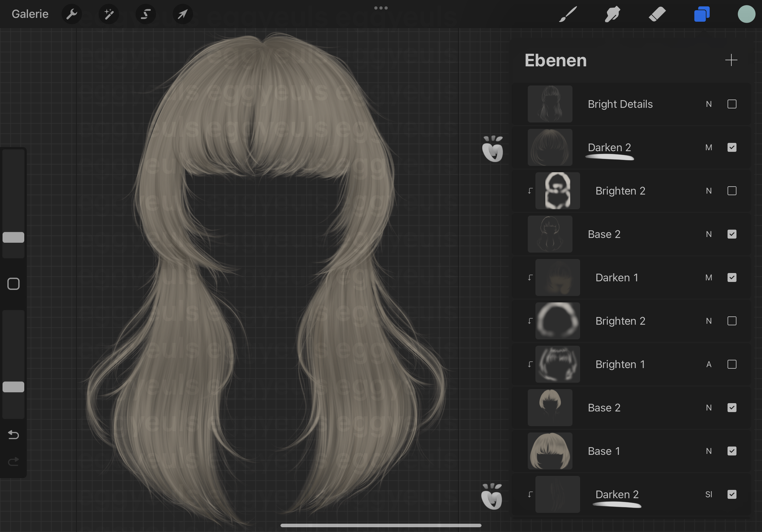Open the active color swatch

[x=746, y=14]
